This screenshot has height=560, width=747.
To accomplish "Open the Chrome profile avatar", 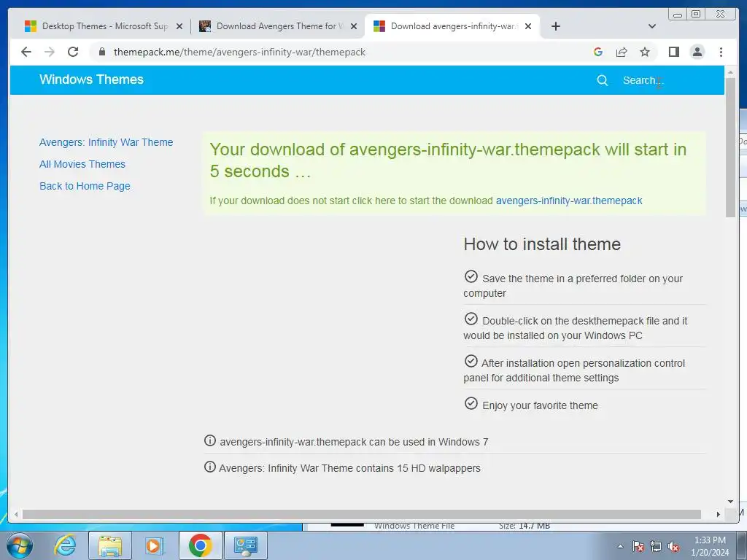I will (697, 52).
